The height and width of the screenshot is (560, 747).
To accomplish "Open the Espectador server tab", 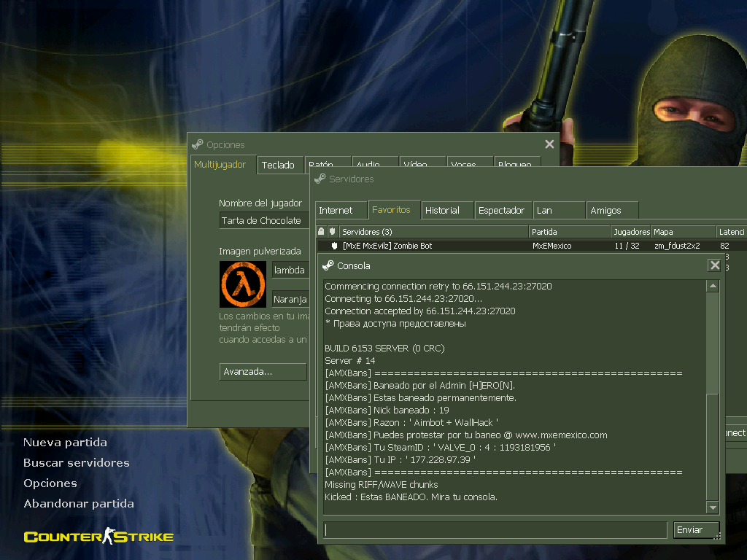I will point(503,211).
